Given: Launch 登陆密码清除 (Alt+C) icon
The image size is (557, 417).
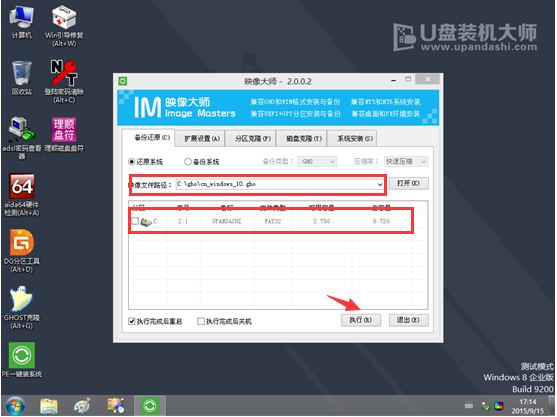Looking at the screenshot, I should point(64,81).
